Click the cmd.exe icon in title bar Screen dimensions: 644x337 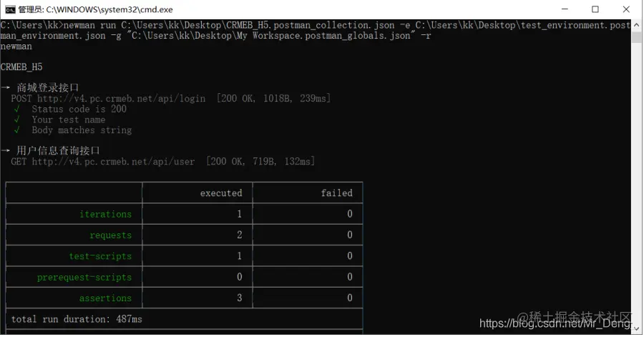(x=10, y=9)
